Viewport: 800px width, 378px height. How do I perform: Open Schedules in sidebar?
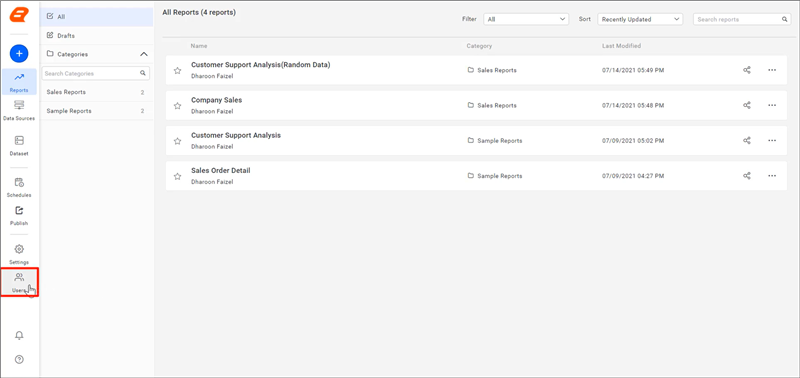click(x=19, y=187)
